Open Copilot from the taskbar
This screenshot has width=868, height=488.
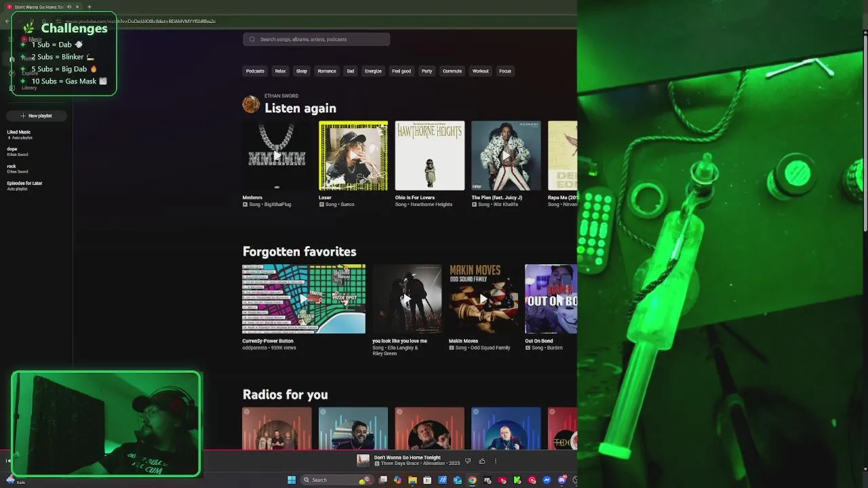point(397,480)
